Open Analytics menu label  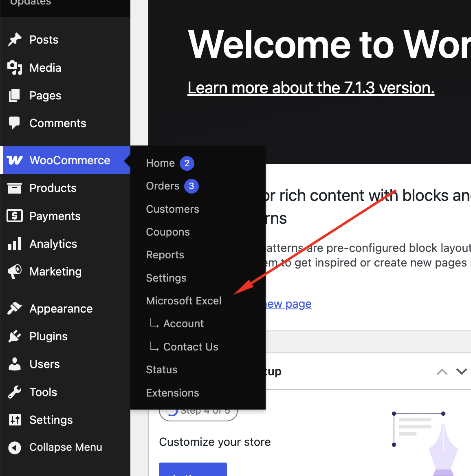tap(53, 244)
